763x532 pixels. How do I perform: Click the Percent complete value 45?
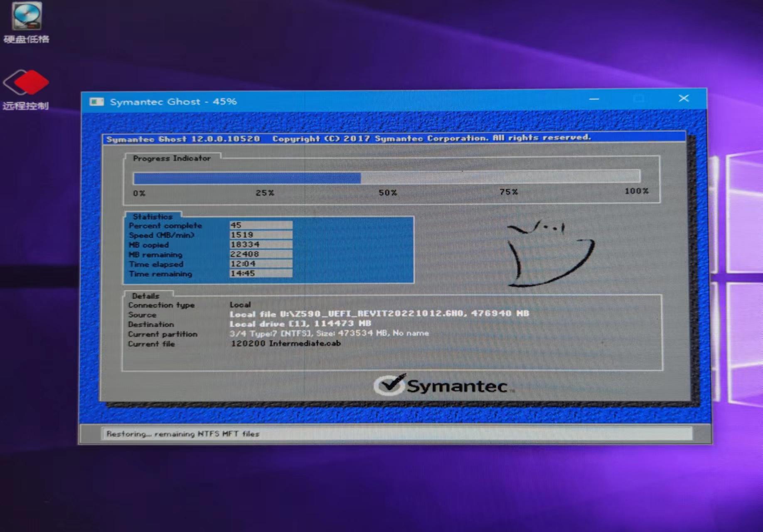pyautogui.click(x=261, y=225)
